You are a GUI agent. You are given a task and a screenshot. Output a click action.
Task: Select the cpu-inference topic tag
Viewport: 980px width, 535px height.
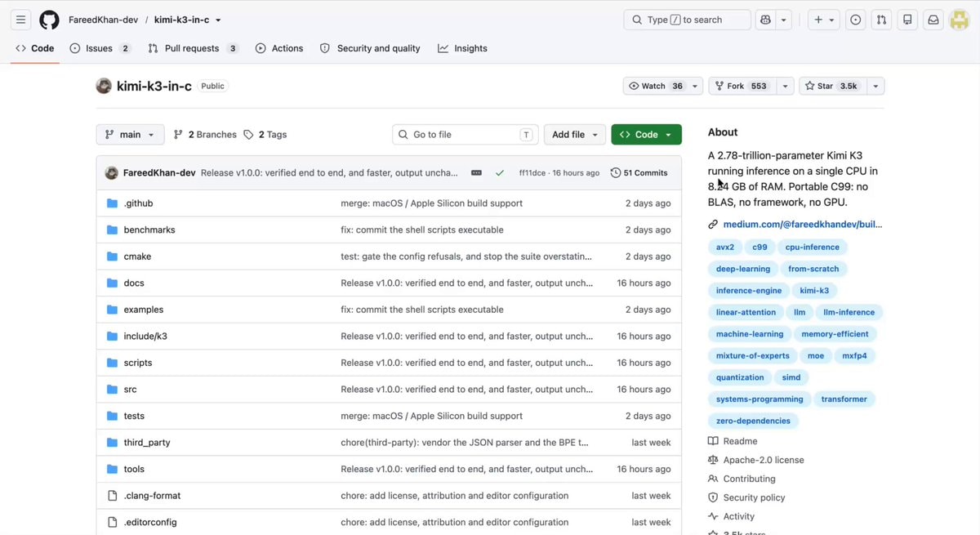tap(812, 247)
